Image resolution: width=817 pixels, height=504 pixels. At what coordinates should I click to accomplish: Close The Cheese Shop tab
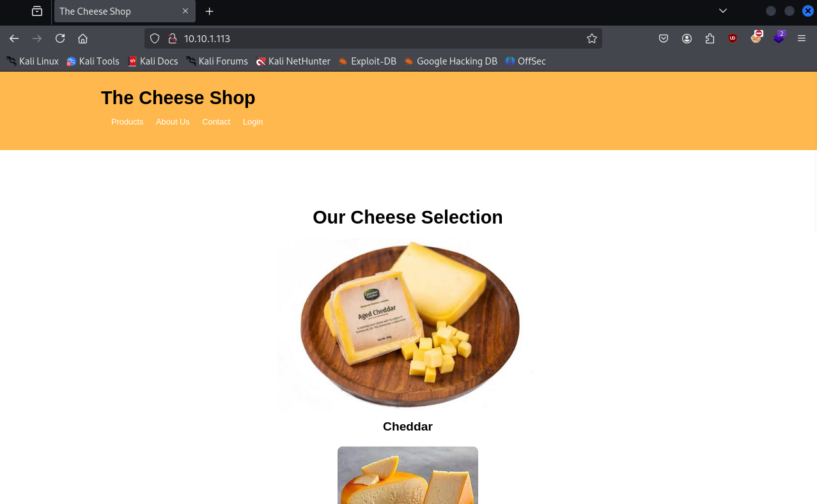coord(185,11)
